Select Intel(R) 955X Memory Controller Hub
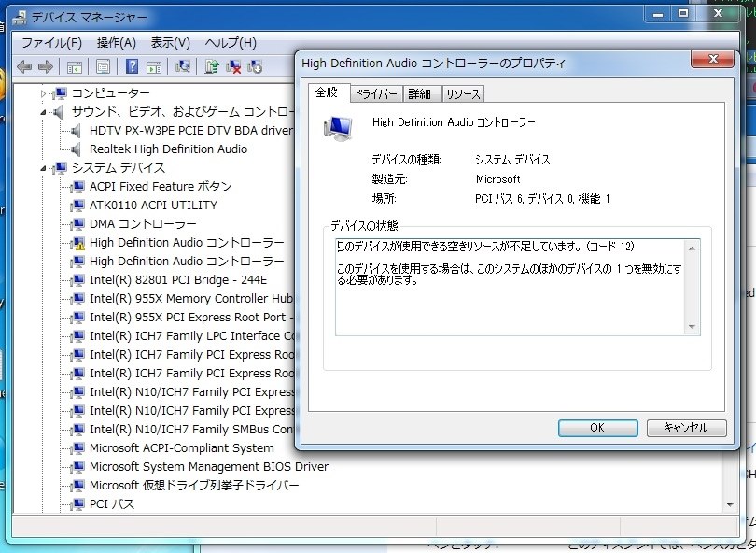 tap(191, 299)
